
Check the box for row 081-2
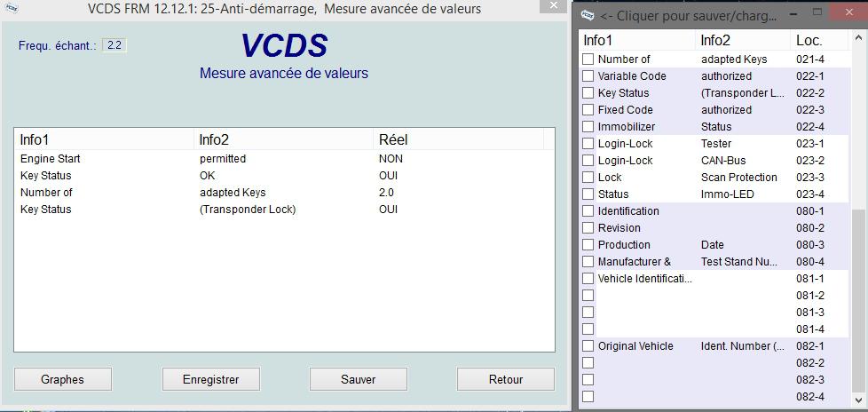click(x=588, y=295)
